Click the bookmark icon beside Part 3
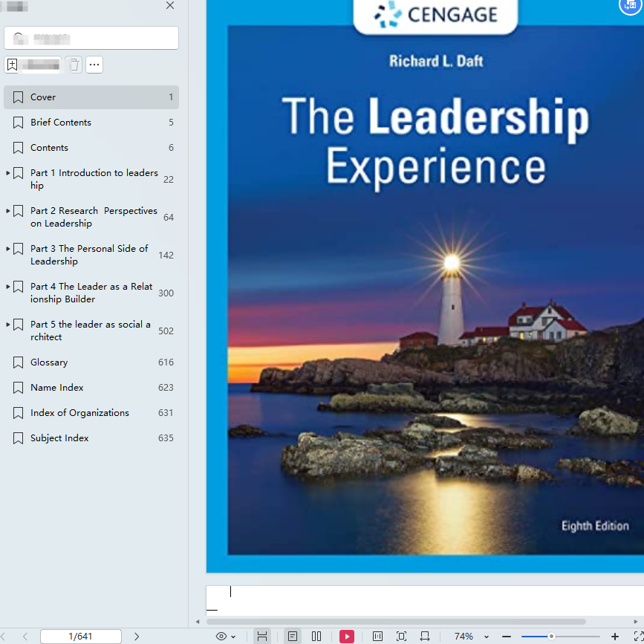The image size is (644, 644). [x=18, y=249]
